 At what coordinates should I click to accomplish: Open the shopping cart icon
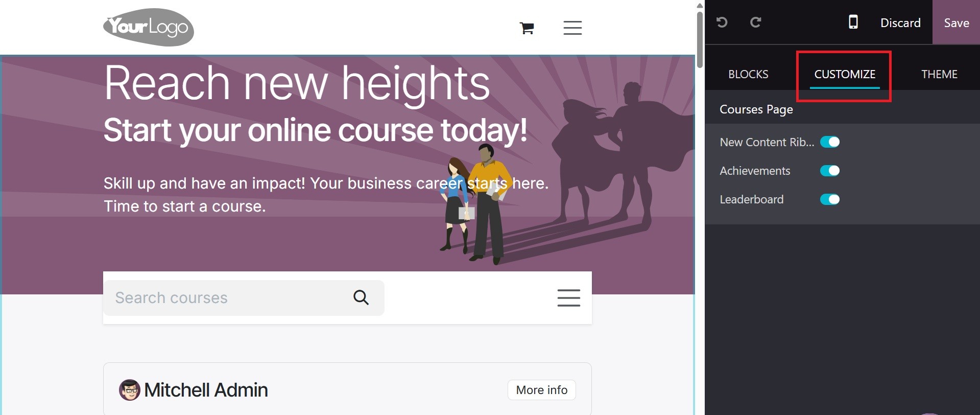[x=527, y=28]
